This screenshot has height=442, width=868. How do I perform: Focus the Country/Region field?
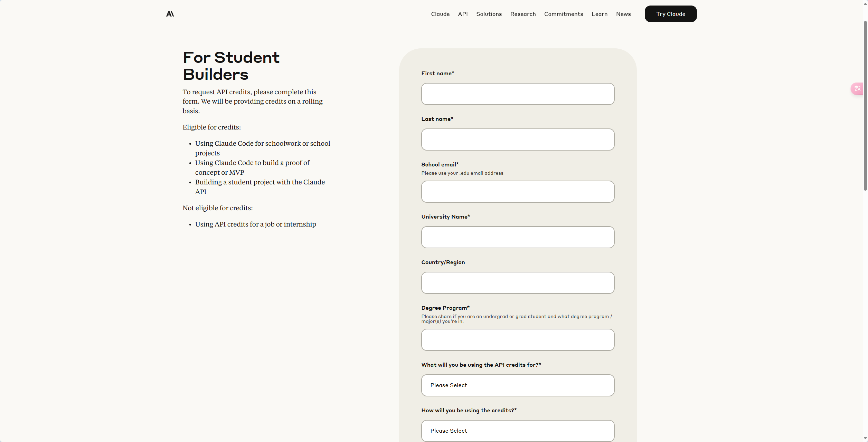click(x=518, y=283)
